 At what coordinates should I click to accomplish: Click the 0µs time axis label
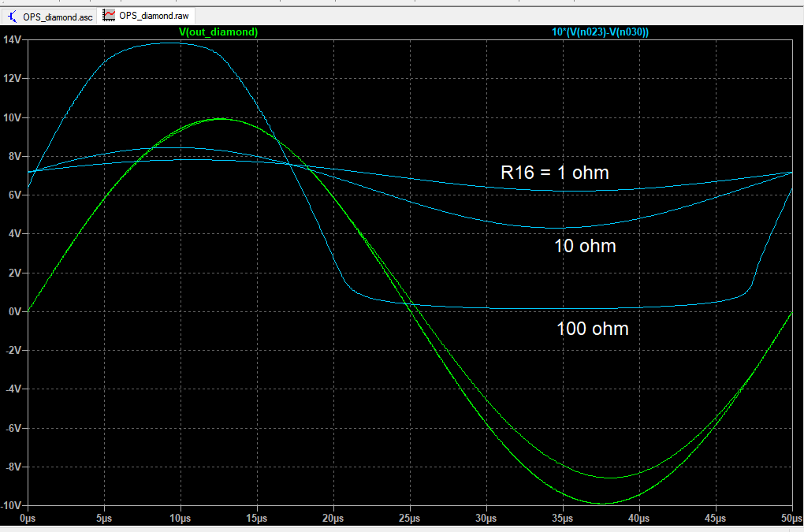coord(28,518)
